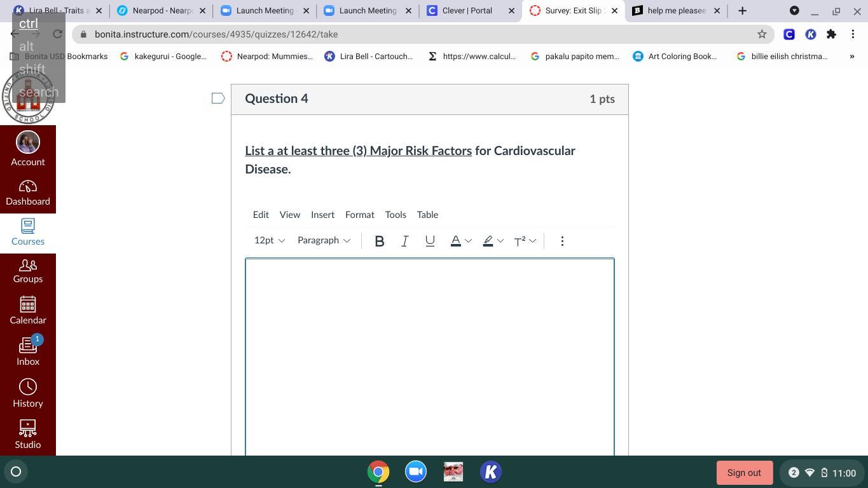868x488 pixels.
Task: Toggle underline formatting in editor toolbar
Action: tap(430, 241)
